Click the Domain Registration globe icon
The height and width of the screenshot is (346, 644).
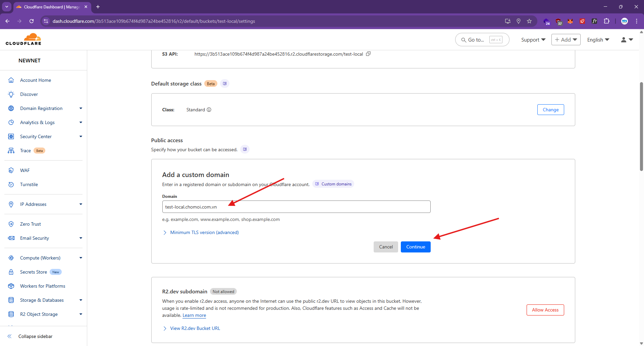pyautogui.click(x=11, y=108)
